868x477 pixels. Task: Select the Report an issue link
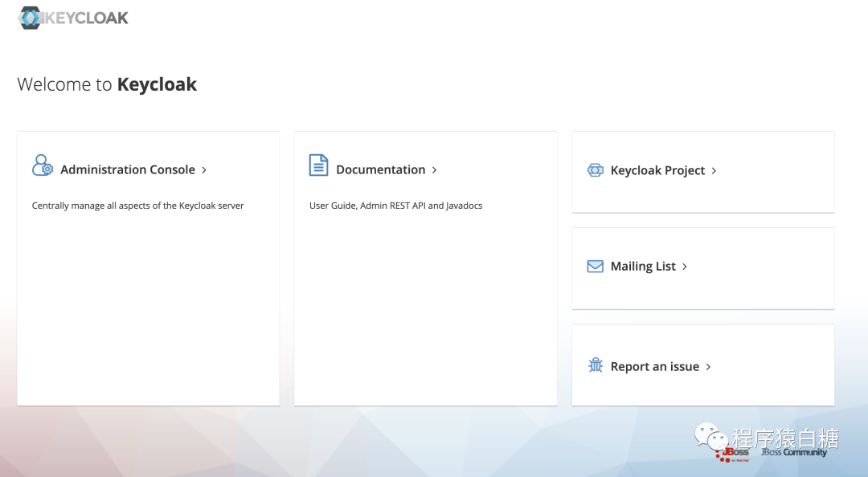coord(655,367)
